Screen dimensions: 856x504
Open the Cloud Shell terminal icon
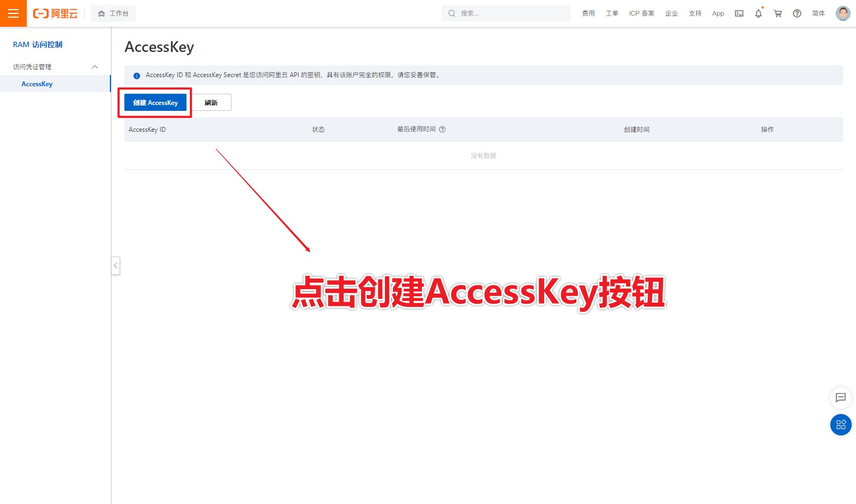tap(739, 13)
